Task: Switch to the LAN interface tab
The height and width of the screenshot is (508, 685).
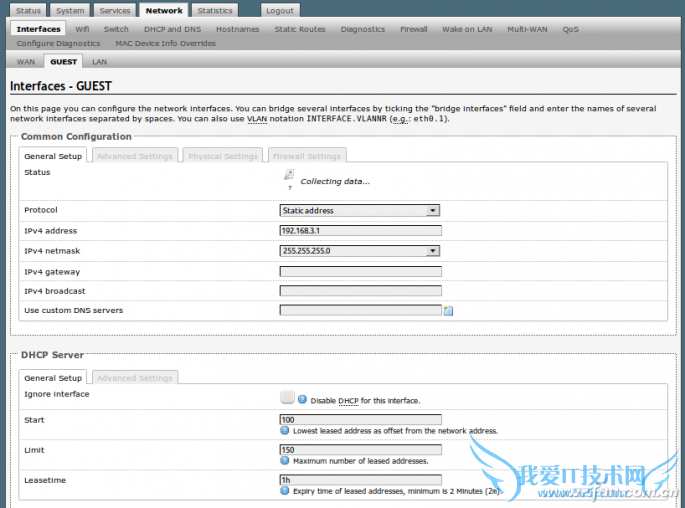Action: pos(100,62)
